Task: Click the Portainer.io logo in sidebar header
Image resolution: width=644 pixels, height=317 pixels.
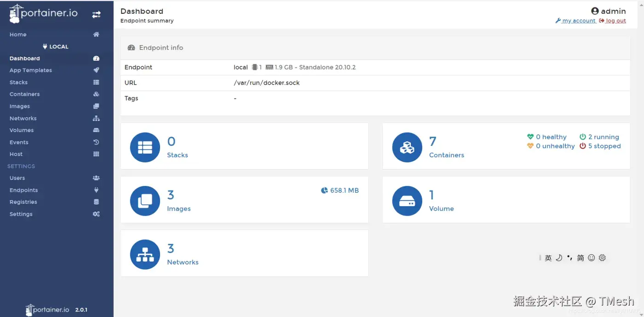Action: pos(43,14)
